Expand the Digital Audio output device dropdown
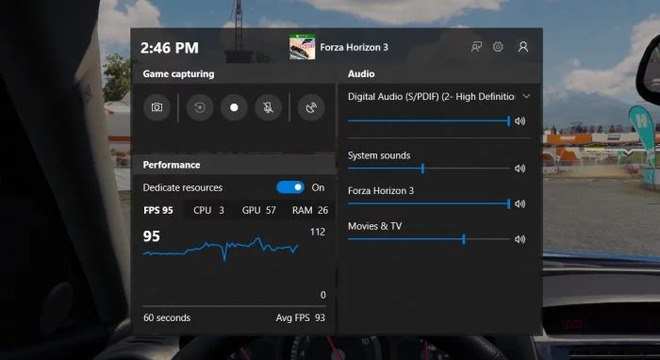This screenshot has width=660, height=360. tap(526, 96)
